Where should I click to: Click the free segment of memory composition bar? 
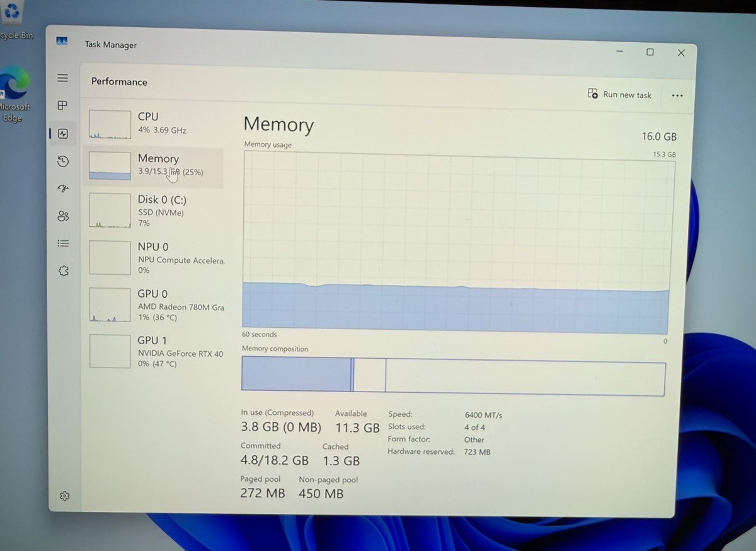pyautogui.click(x=525, y=378)
